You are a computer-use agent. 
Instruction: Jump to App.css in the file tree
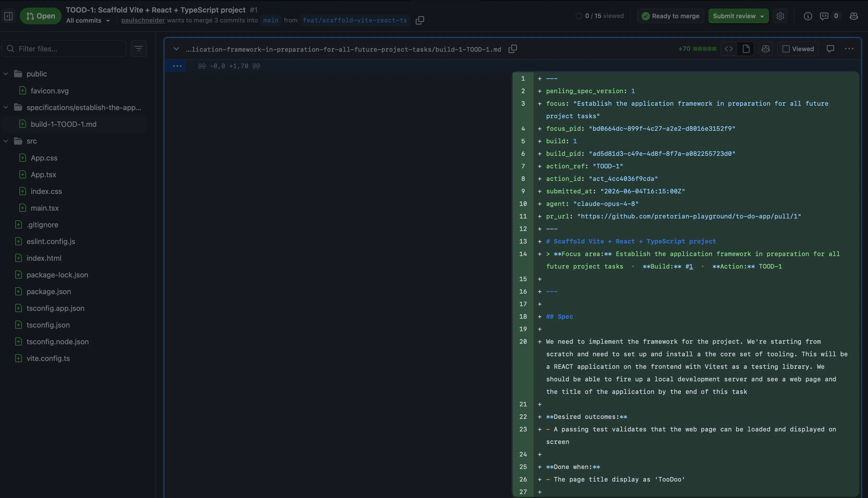(x=44, y=158)
